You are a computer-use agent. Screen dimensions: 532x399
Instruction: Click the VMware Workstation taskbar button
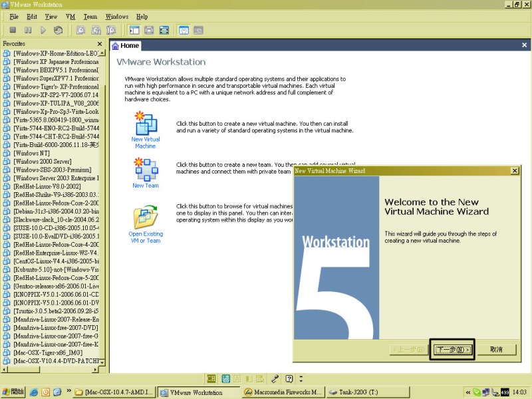(x=199, y=392)
